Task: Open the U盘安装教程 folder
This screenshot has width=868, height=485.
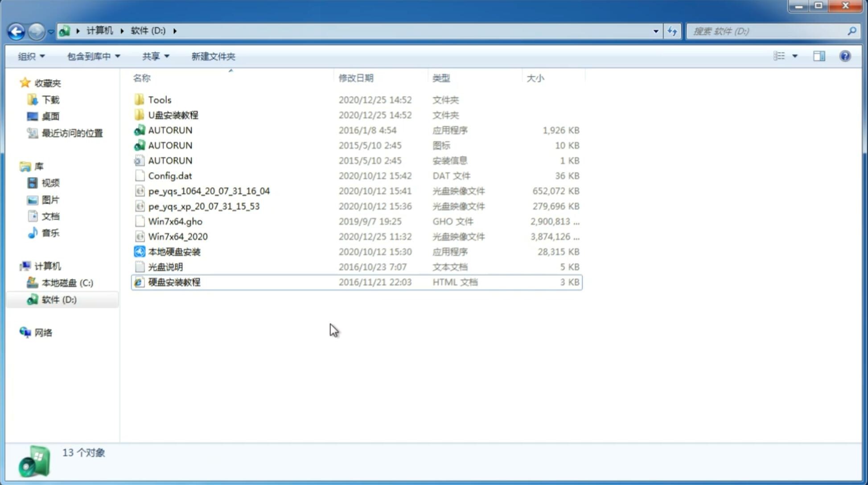Action: tap(173, 115)
